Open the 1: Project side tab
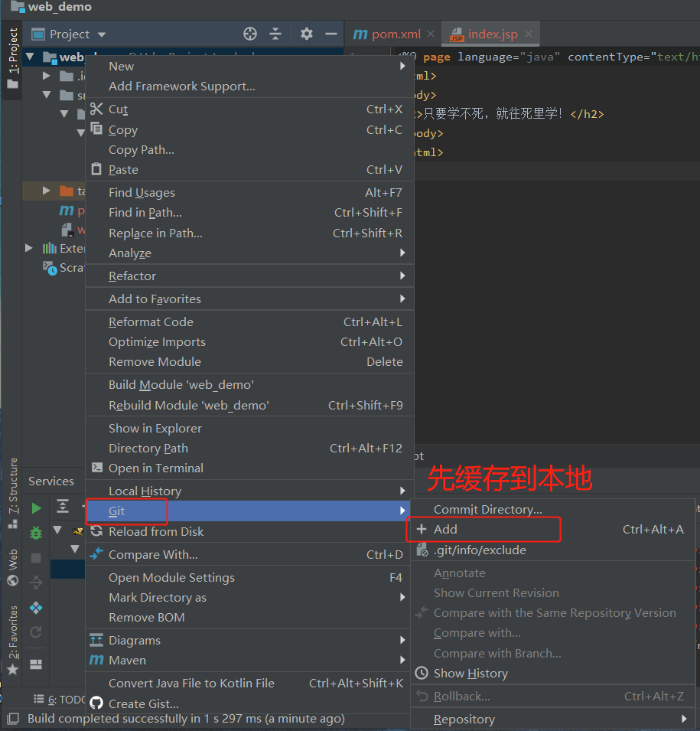The height and width of the screenshot is (731, 700). tap(13, 57)
